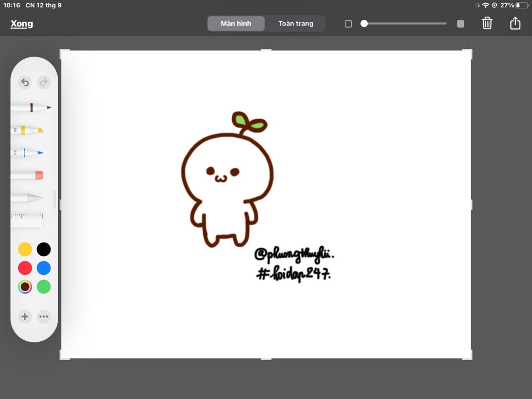Tap the undo arrow
The image size is (532, 399).
pyautogui.click(x=25, y=83)
